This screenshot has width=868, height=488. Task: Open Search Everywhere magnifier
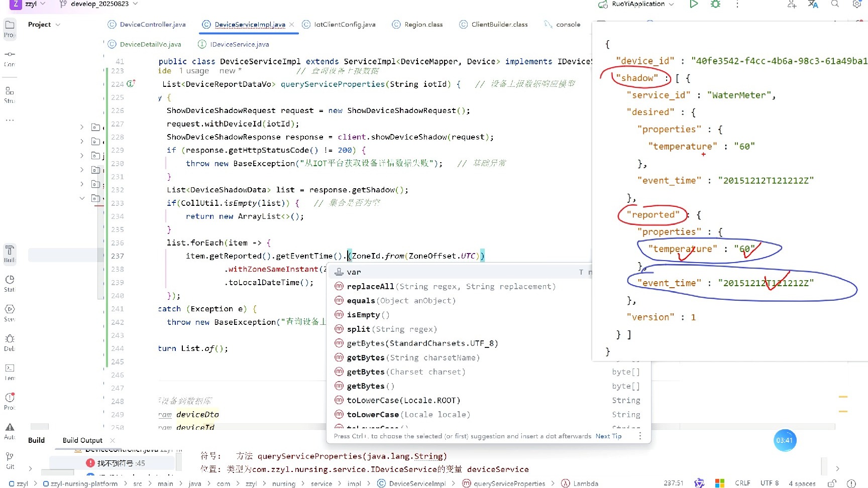(x=835, y=4)
